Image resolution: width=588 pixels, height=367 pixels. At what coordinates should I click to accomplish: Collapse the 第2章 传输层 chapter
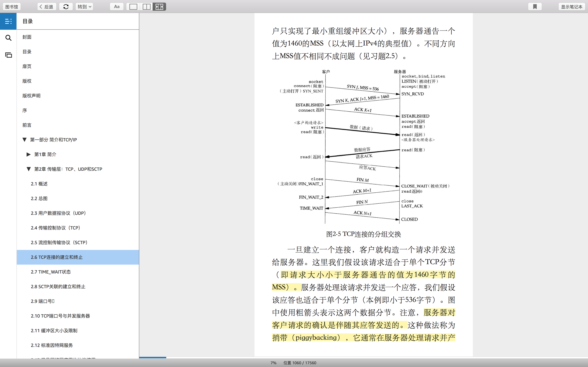28,169
